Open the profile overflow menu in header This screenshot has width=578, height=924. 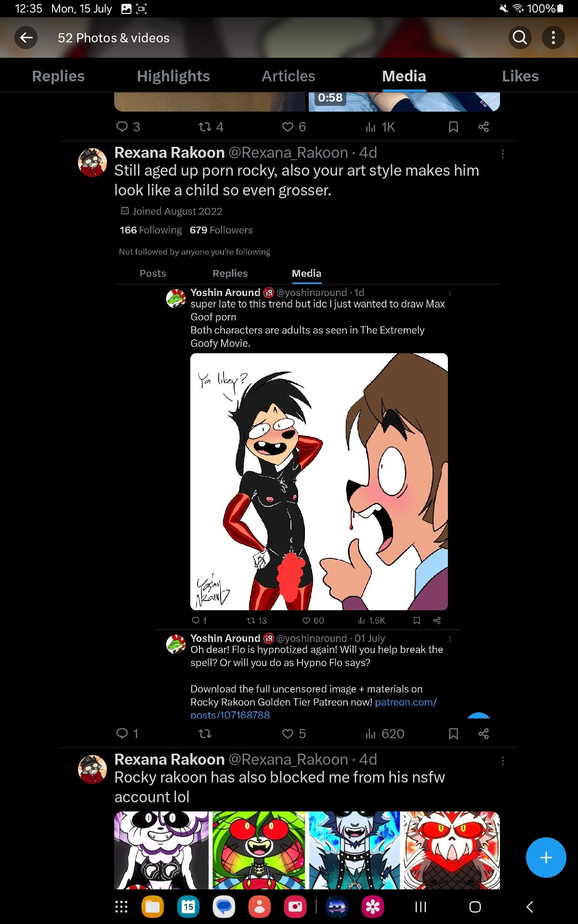pos(553,38)
